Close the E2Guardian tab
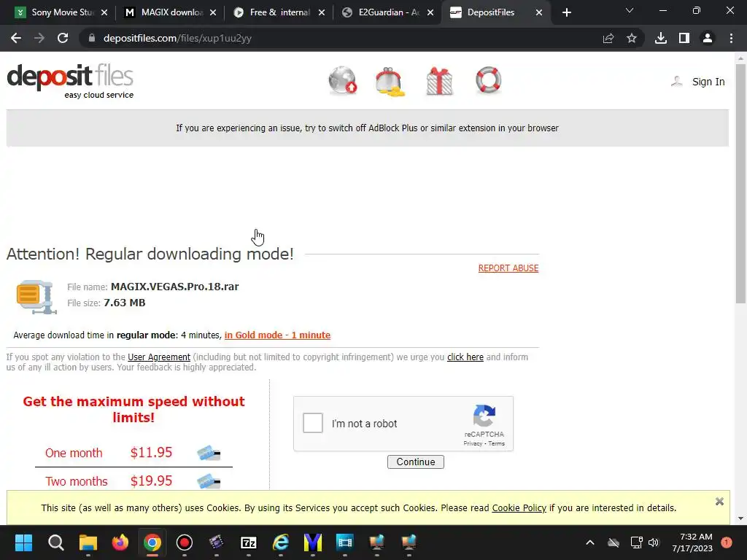Image resolution: width=747 pixels, height=560 pixels. 430,12
